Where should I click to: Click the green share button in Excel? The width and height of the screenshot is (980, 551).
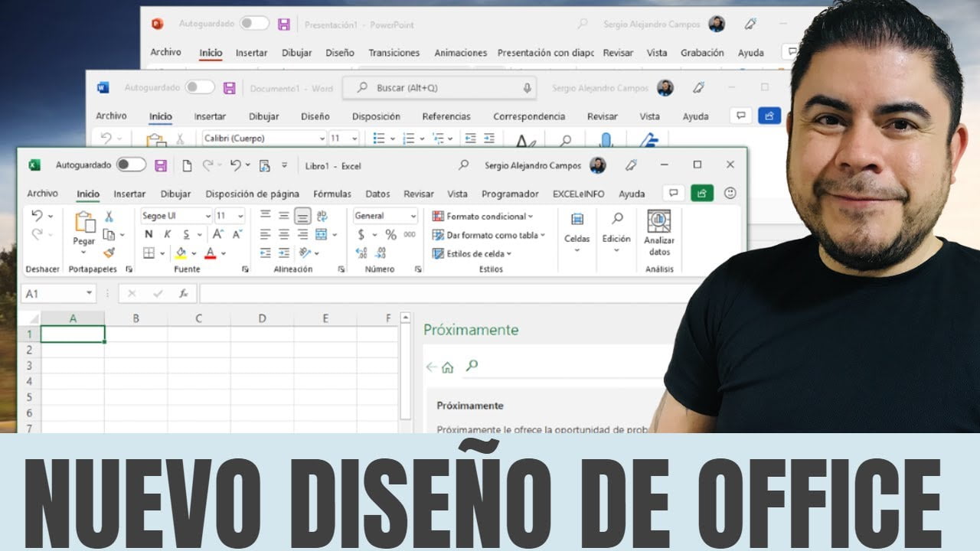coord(702,193)
